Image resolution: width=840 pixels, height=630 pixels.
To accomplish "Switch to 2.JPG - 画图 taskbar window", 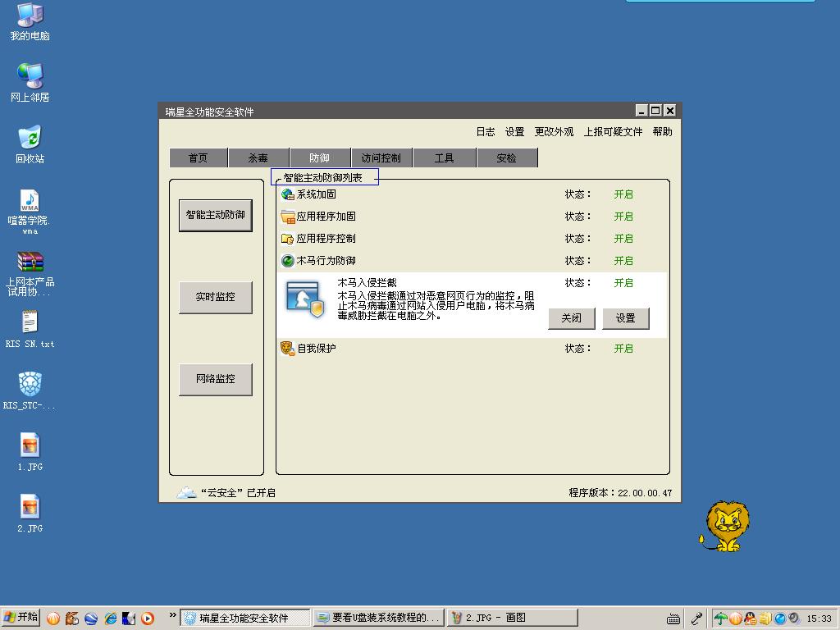I will (x=513, y=619).
